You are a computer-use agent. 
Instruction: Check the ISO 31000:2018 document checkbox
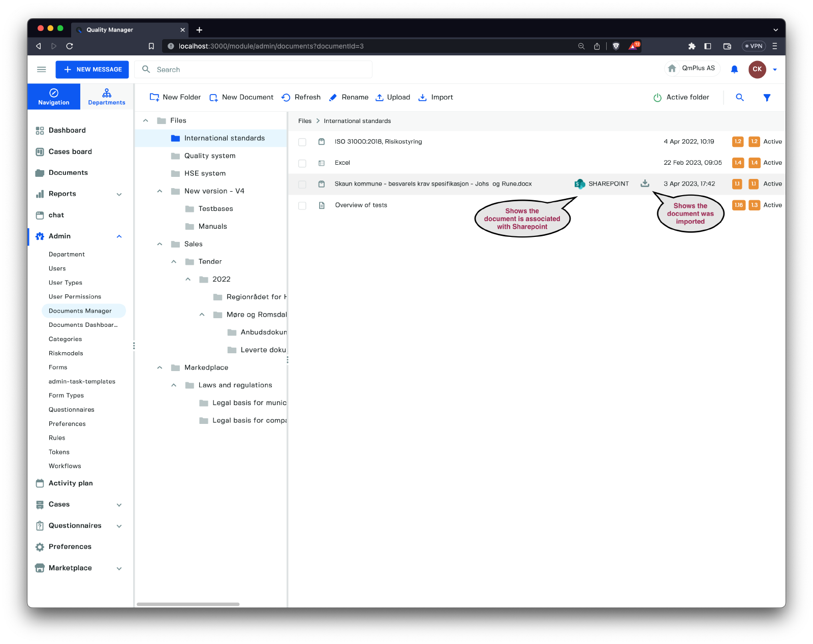click(302, 142)
